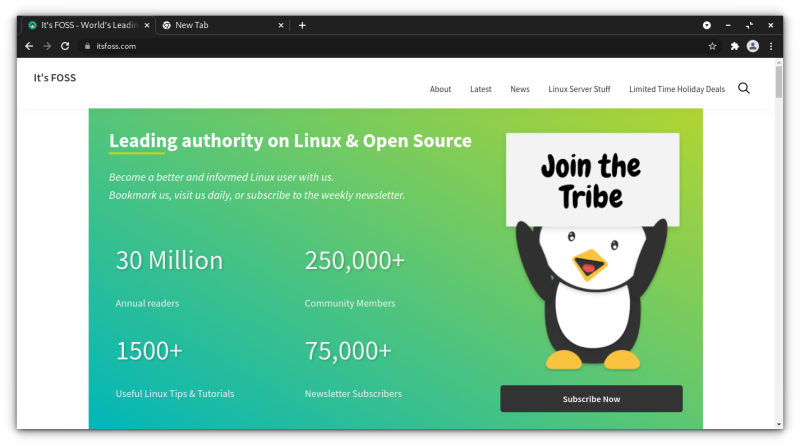Click the Annual readers label
The height and width of the screenshot is (447, 800).
pos(147,303)
